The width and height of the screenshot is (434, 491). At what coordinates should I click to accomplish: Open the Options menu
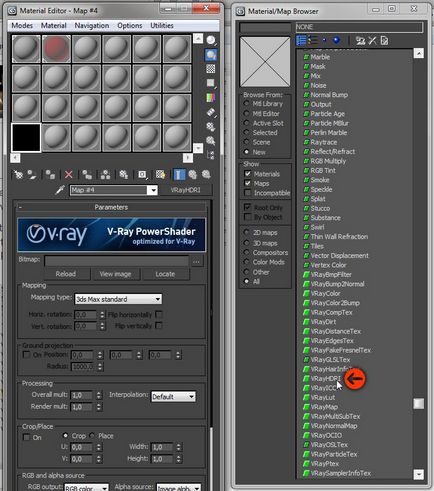pos(130,25)
